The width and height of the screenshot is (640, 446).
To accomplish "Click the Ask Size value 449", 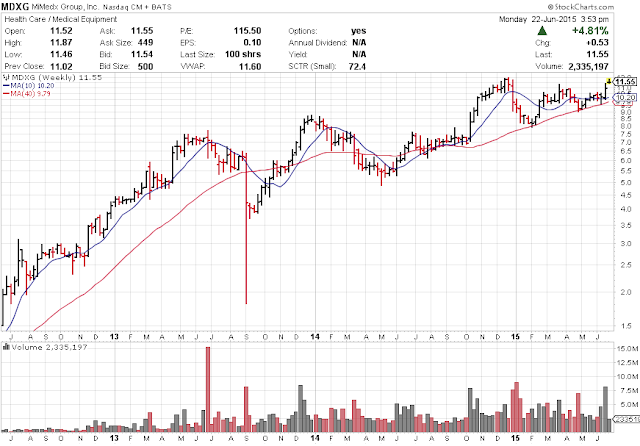I will [145, 42].
